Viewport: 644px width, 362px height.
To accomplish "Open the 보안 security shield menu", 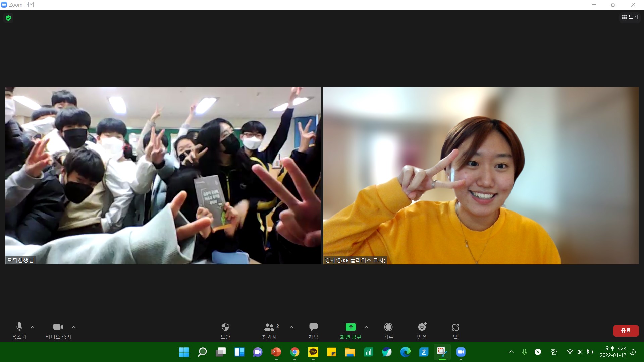I will [225, 330].
